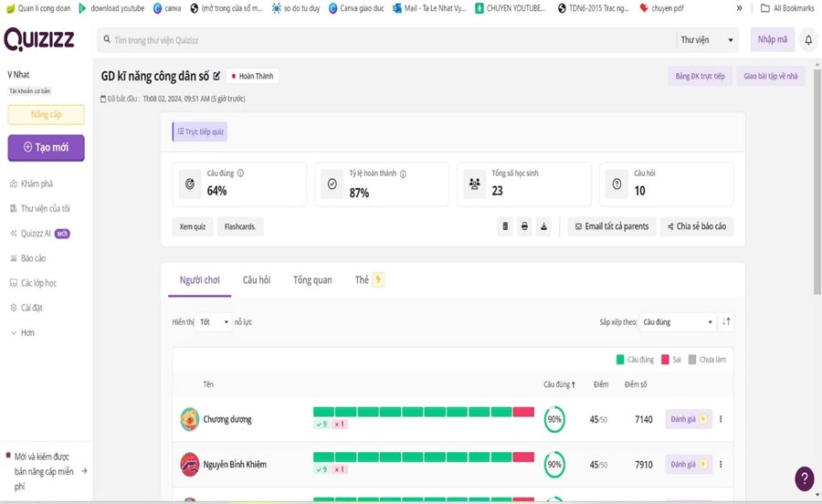
Task: Delete the report with trash icon
Action: [x=505, y=226]
